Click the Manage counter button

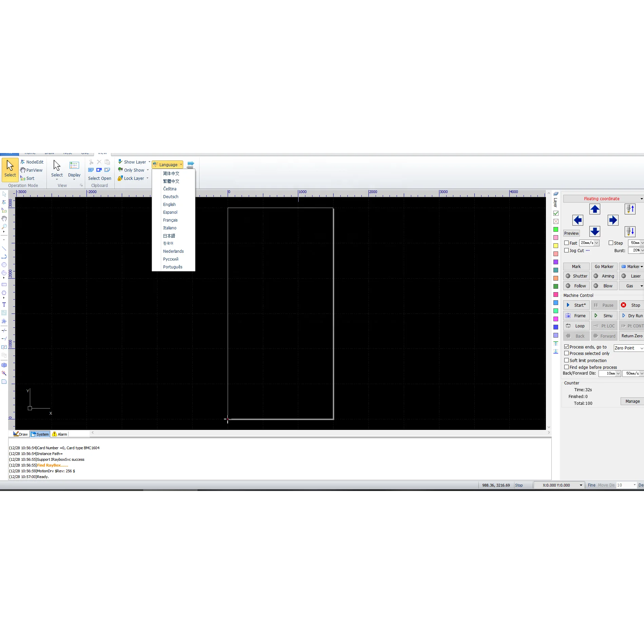[x=632, y=401]
